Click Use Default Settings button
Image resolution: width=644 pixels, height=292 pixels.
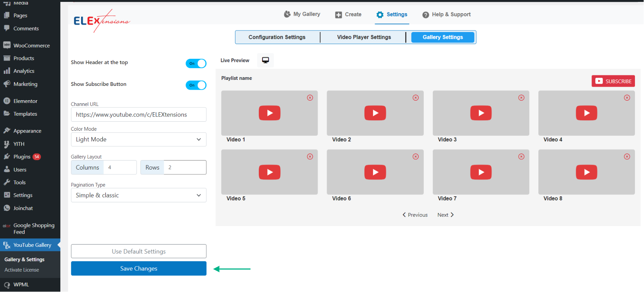click(138, 251)
